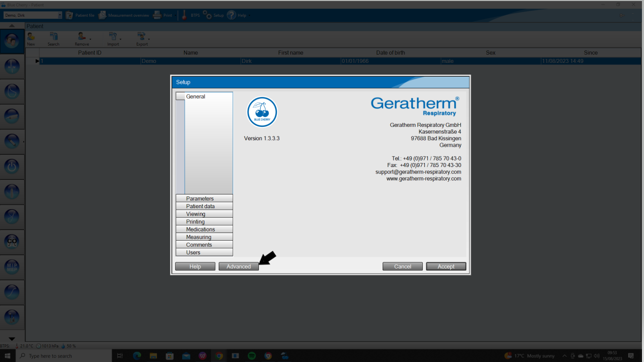Select the General section in Setup
644x362 pixels.
point(204,96)
